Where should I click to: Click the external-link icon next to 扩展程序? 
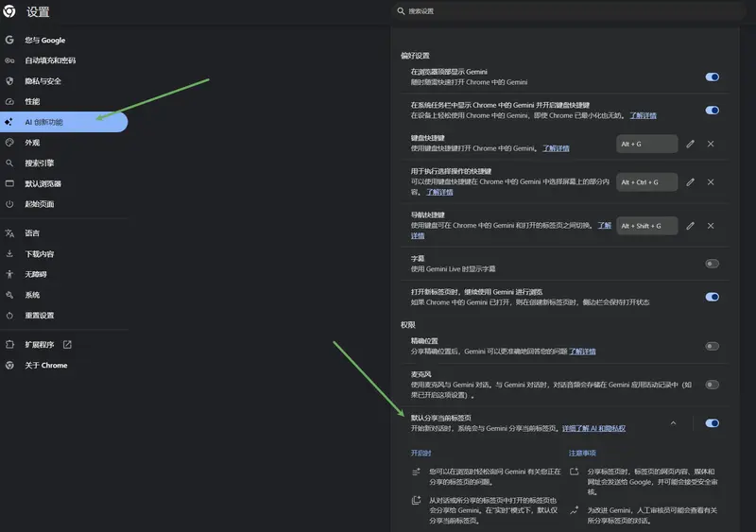click(67, 344)
